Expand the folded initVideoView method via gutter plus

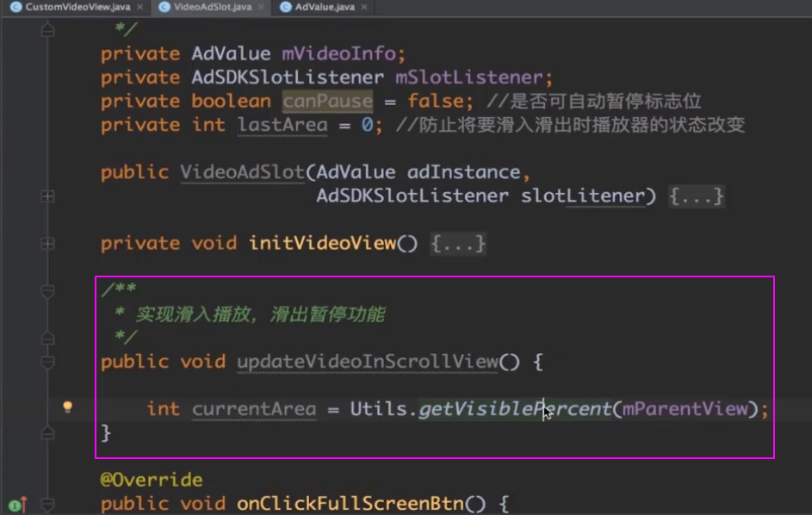pos(47,244)
